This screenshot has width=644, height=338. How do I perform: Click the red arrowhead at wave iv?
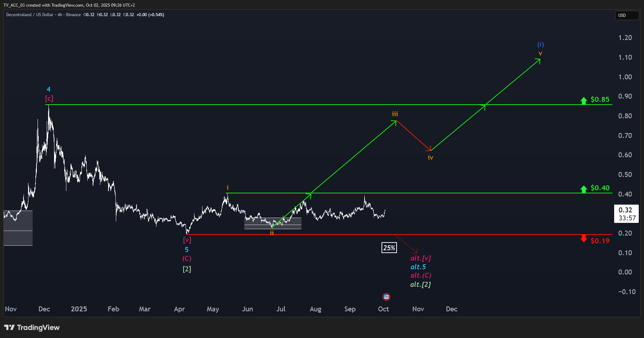point(429,148)
